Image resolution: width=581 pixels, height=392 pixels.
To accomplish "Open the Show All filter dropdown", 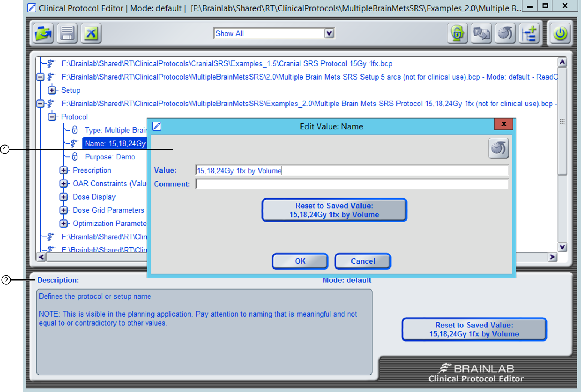I will point(329,33).
